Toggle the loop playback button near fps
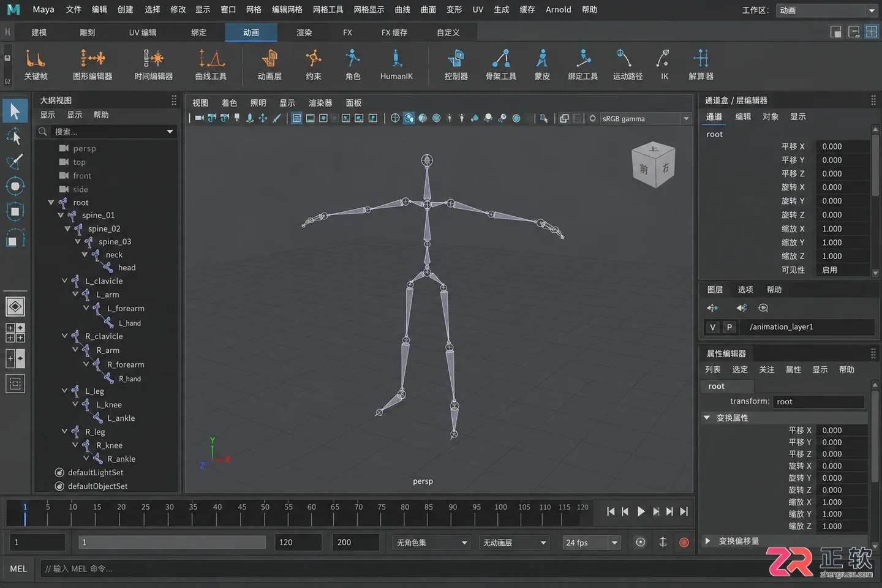The height and width of the screenshot is (588, 882). click(x=640, y=542)
